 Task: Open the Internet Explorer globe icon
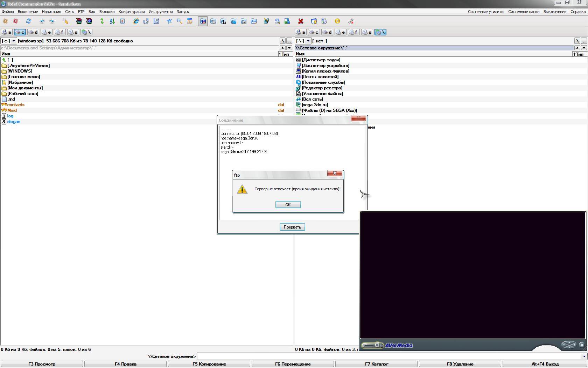click(x=136, y=21)
